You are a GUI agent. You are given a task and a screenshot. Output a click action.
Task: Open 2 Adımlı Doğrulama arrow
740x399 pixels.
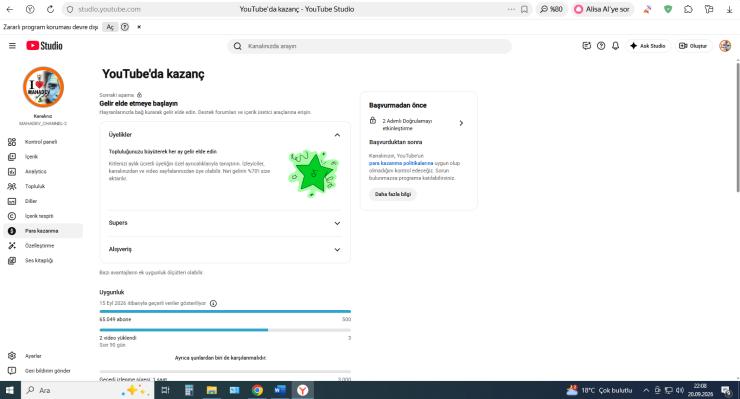point(461,123)
